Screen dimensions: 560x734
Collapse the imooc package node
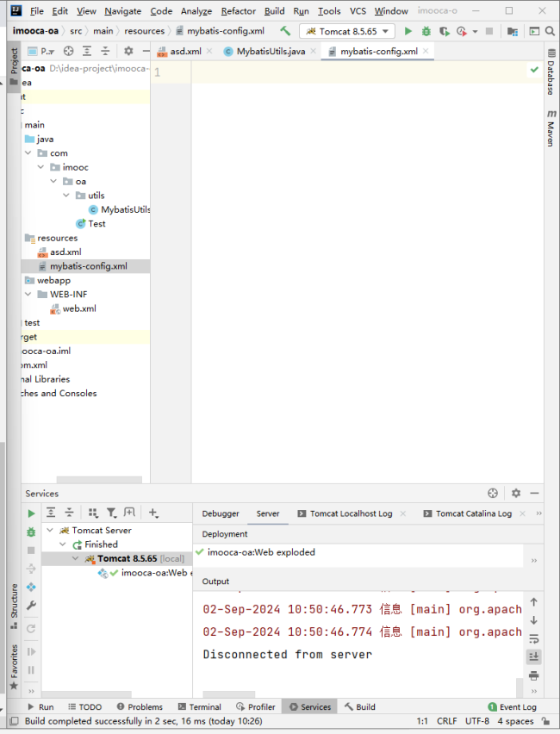(x=40, y=167)
